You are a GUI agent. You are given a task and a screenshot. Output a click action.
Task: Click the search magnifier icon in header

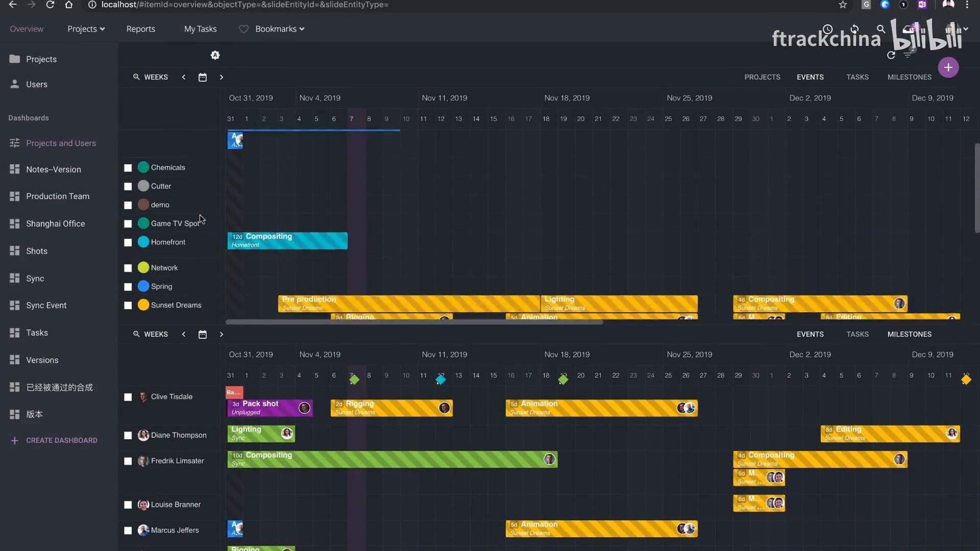[880, 29]
